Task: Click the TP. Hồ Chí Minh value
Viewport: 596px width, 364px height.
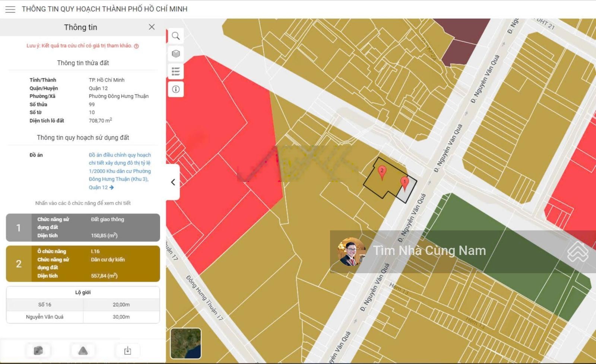Action: tap(107, 80)
